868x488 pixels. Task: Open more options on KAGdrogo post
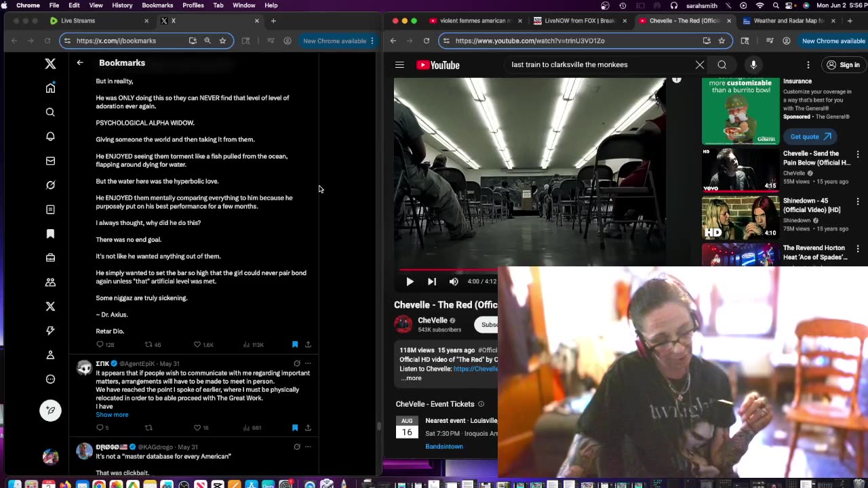[x=308, y=447]
